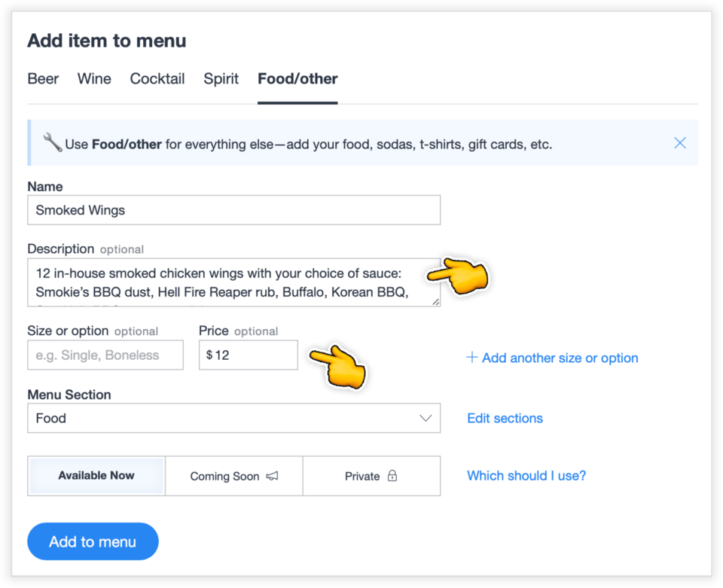Select Available Now availability
The width and height of the screenshot is (723, 588).
pos(96,476)
